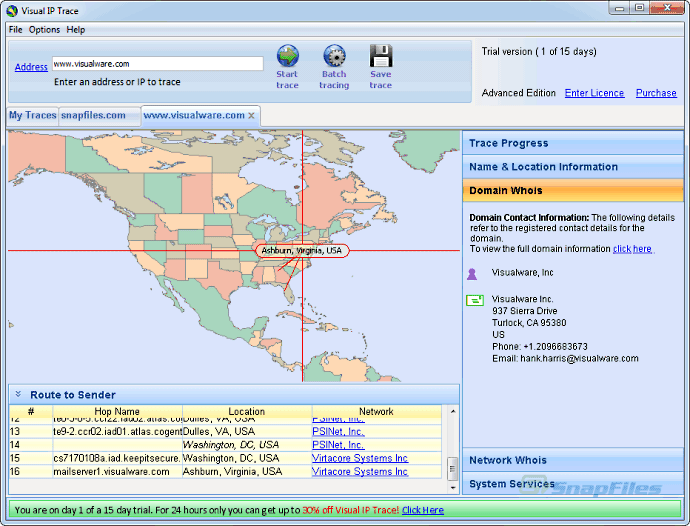This screenshot has height=526, width=690.
Task: Select te9-2.ccr02.iad01.atlas.cogent hop cell
Action: pos(117,431)
